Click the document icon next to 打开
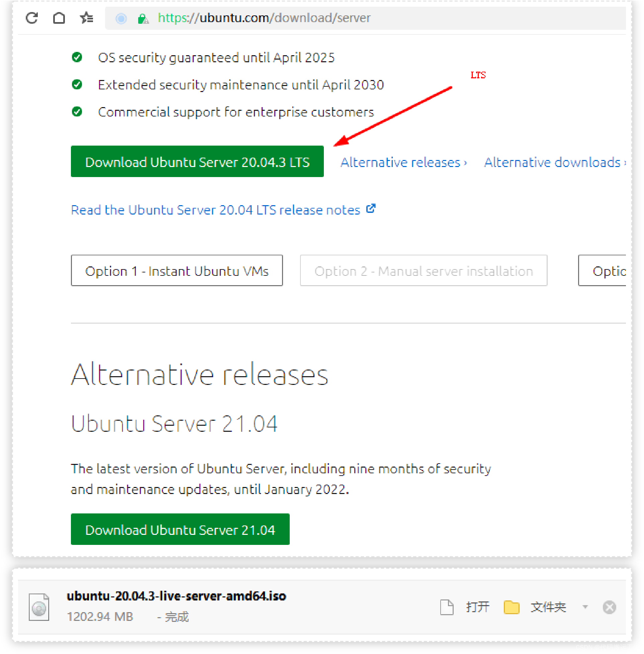 click(x=447, y=607)
